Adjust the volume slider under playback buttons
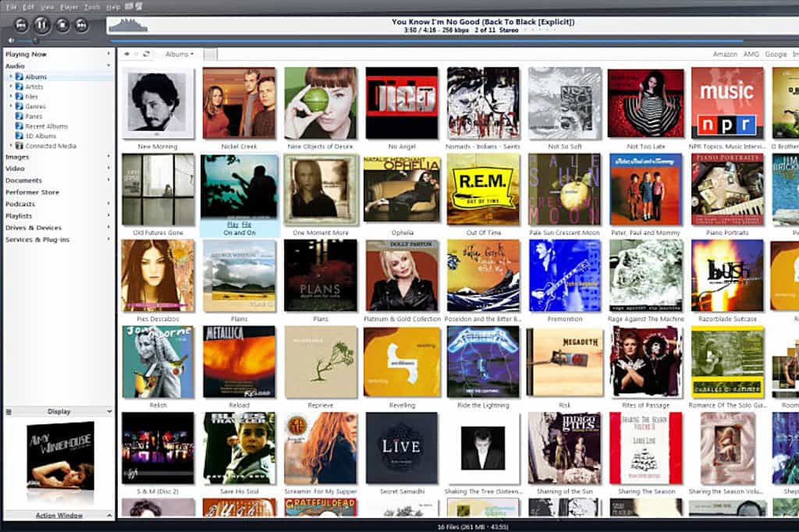799x532 pixels. (27, 41)
